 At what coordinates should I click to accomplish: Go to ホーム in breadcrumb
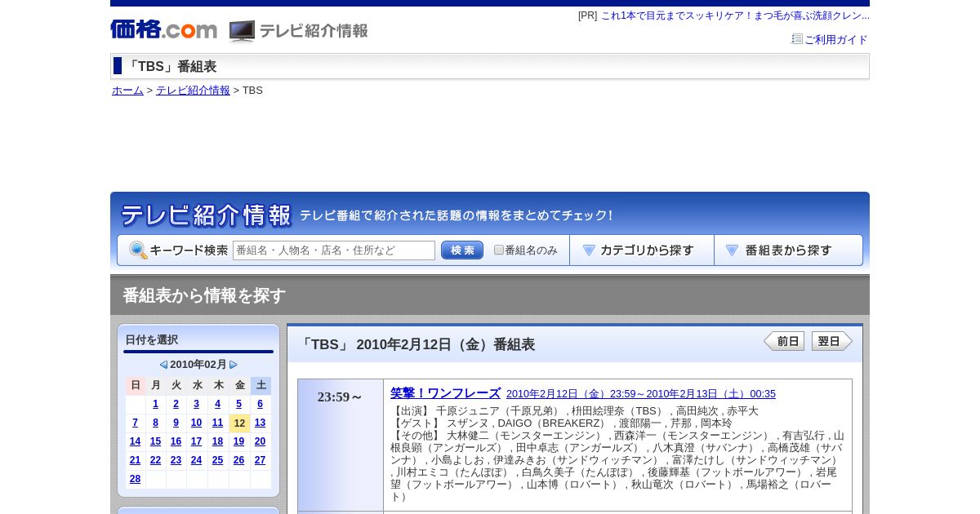127,91
